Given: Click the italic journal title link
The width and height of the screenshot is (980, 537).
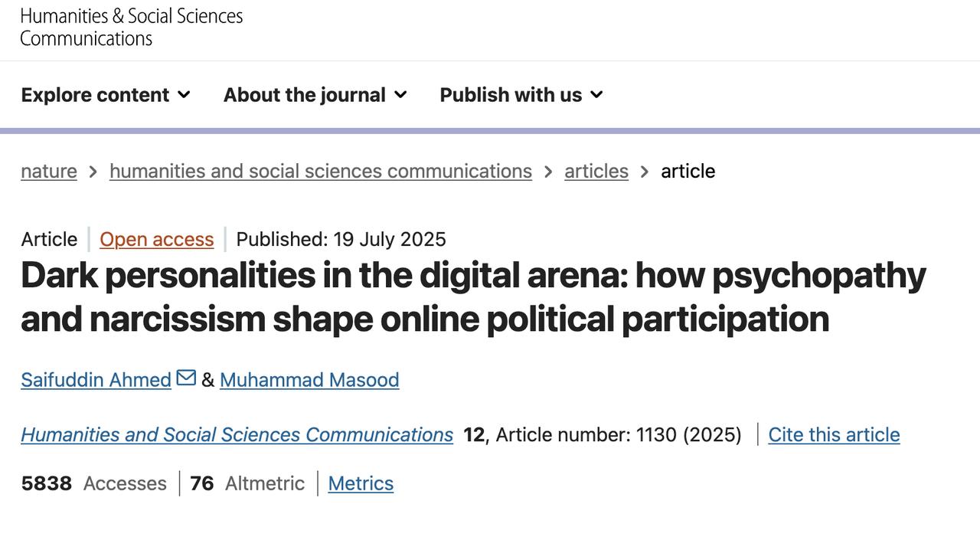Looking at the screenshot, I should point(237,434).
